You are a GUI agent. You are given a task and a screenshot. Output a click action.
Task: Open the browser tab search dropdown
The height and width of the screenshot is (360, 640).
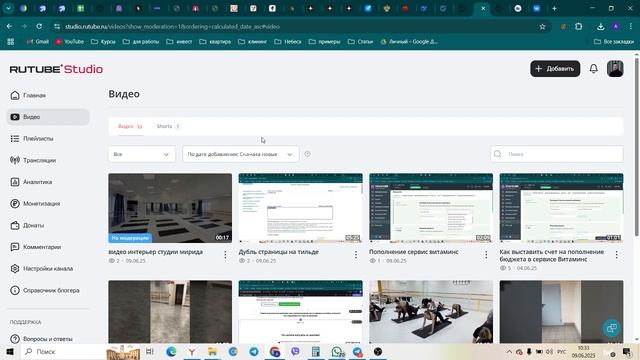[8, 8]
